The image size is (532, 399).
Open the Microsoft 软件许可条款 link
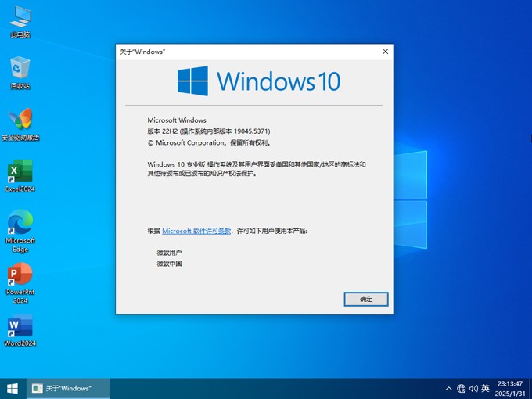point(196,231)
